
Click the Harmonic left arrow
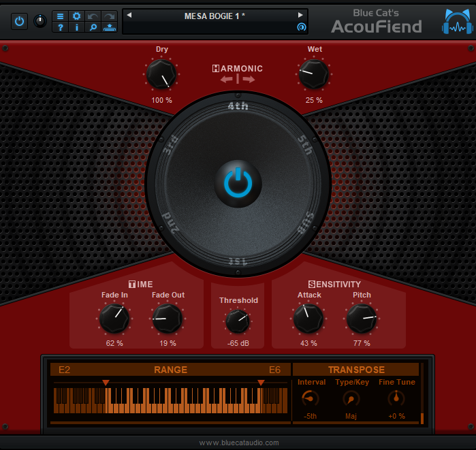point(227,80)
